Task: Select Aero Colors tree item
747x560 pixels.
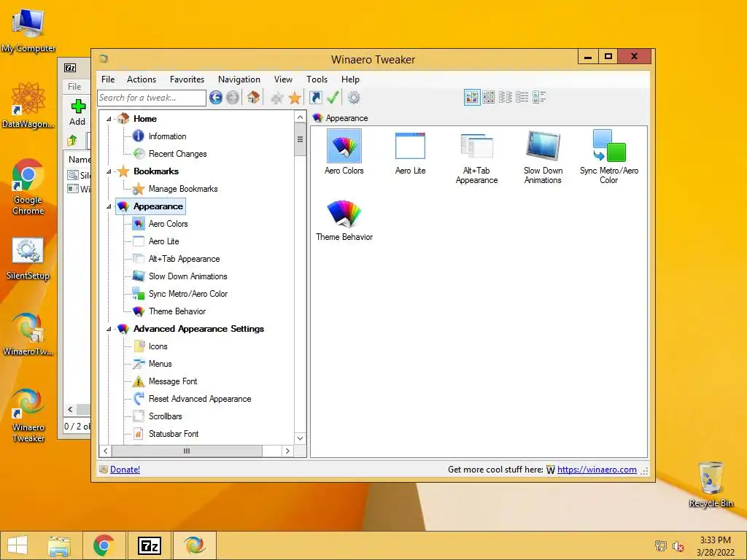Action: click(x=168, y=224)
